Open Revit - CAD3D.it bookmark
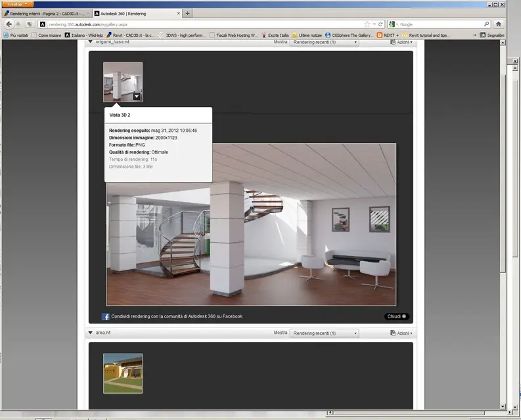 (130, 35)
